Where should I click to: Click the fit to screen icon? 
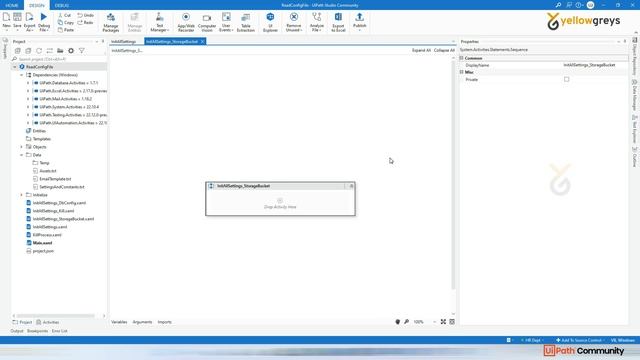pyautogui.click(x=443, y=322)
